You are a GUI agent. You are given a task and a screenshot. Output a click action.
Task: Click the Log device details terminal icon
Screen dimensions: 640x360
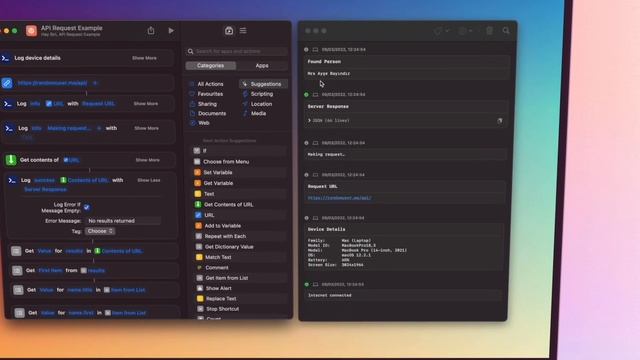tap(6, 58)
